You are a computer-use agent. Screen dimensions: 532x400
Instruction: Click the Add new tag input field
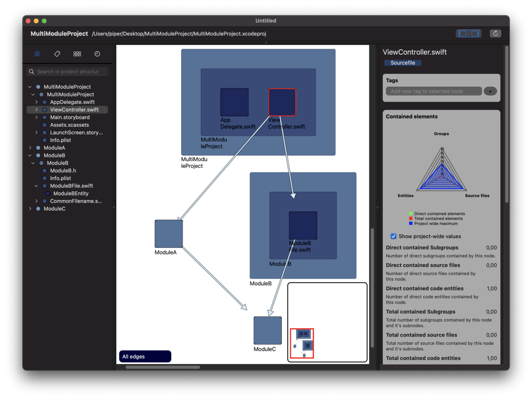click(434, 91)
